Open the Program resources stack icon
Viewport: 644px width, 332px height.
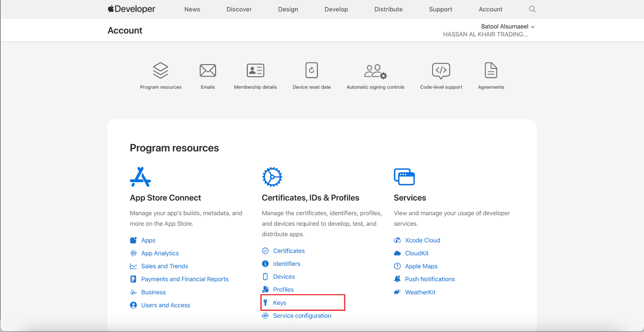pos(160,70)
